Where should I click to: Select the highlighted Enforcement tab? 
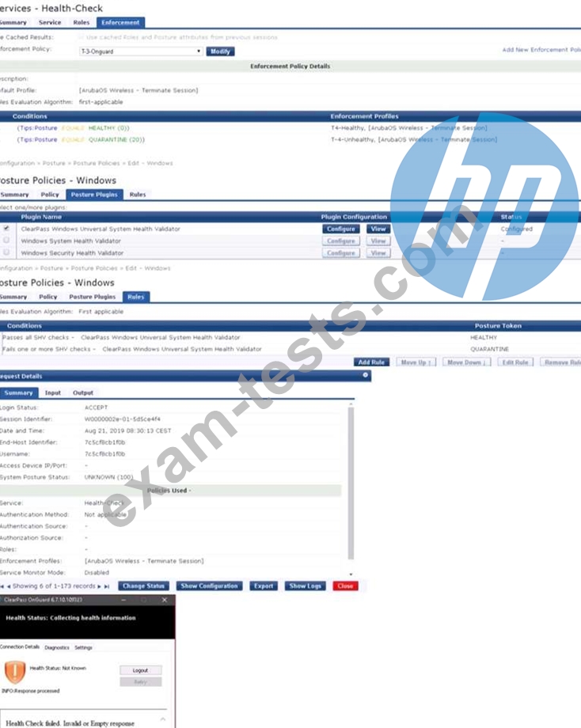click(120, 22)
